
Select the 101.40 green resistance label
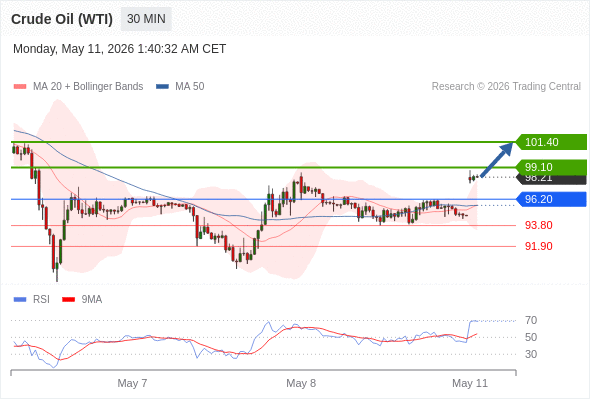point(551,142)
